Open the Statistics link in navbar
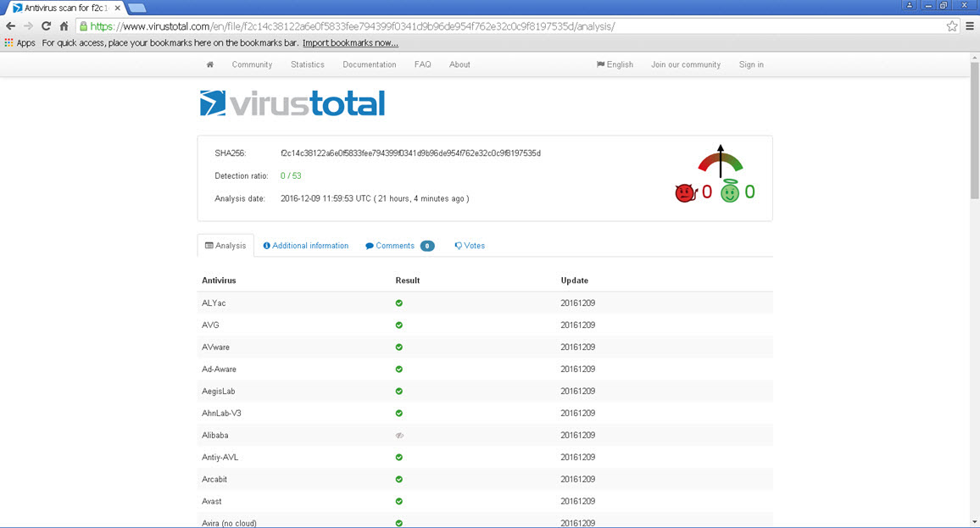The width and height of the screenshot is (980, 528). coord(308,64)
